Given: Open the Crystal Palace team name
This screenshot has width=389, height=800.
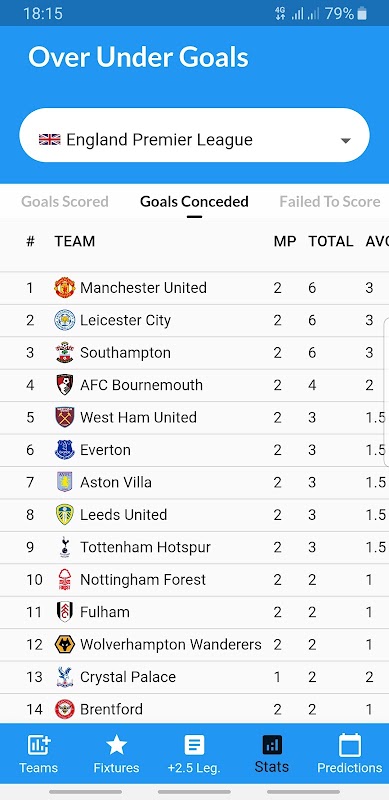Looking at the screenshot, I should [x=128, y=677].
